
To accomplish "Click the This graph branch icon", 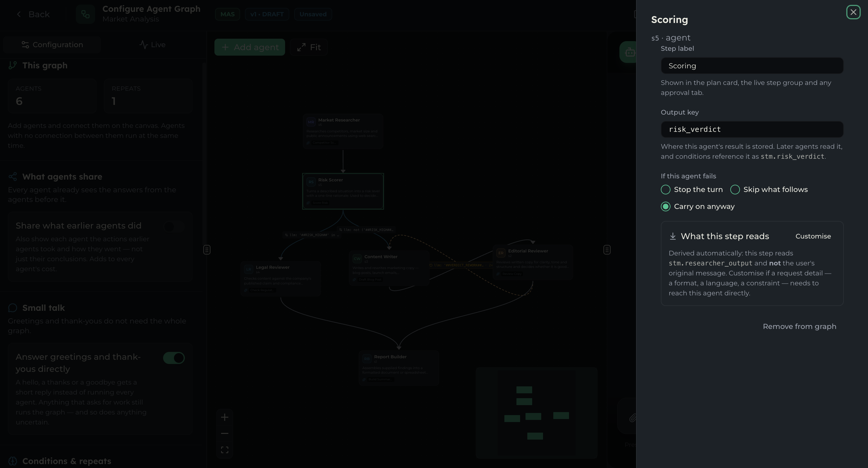I will pos(13,66).
